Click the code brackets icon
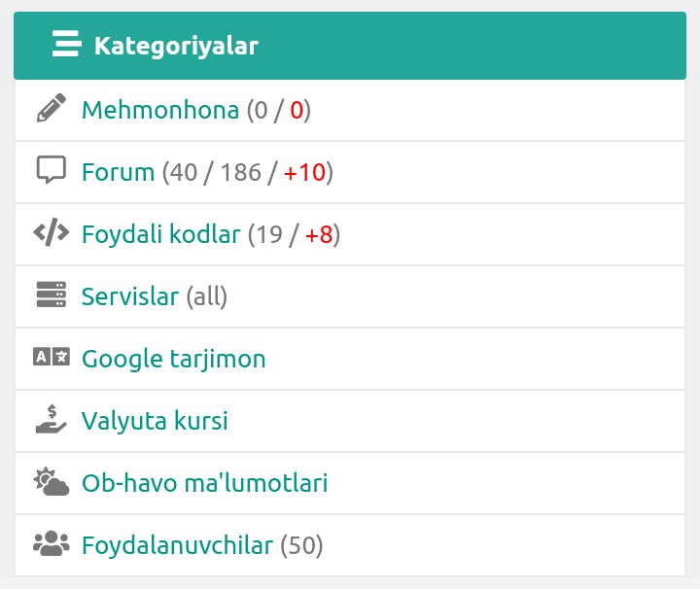Viewport: 700px width, 589px height. 51,232
